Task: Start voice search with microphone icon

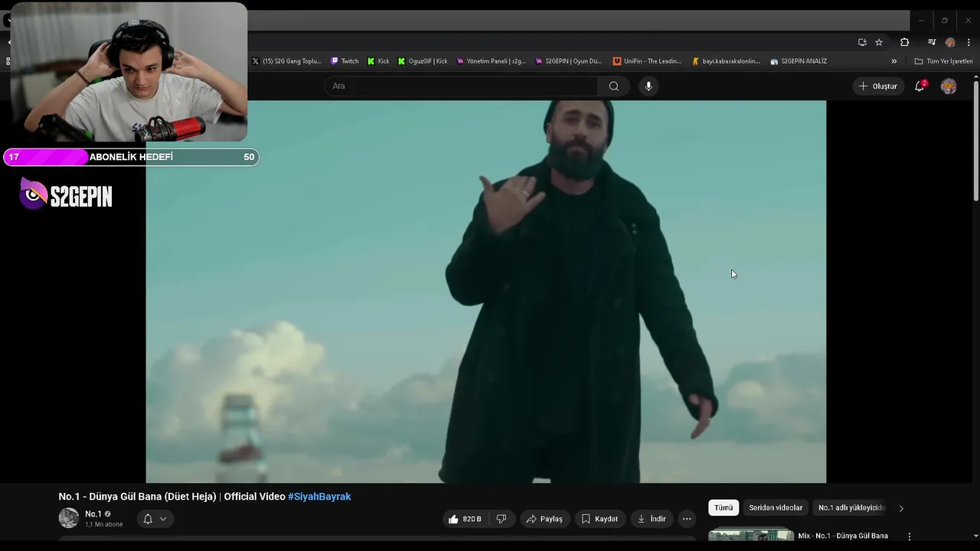Action: 648,86
